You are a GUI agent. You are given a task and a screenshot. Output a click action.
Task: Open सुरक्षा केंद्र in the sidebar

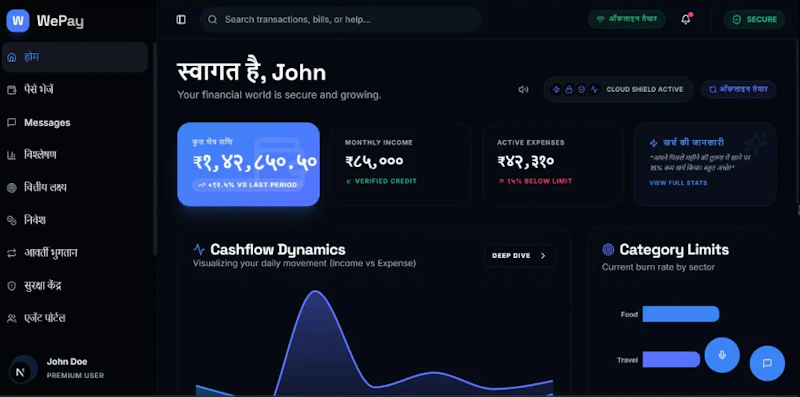75,286
